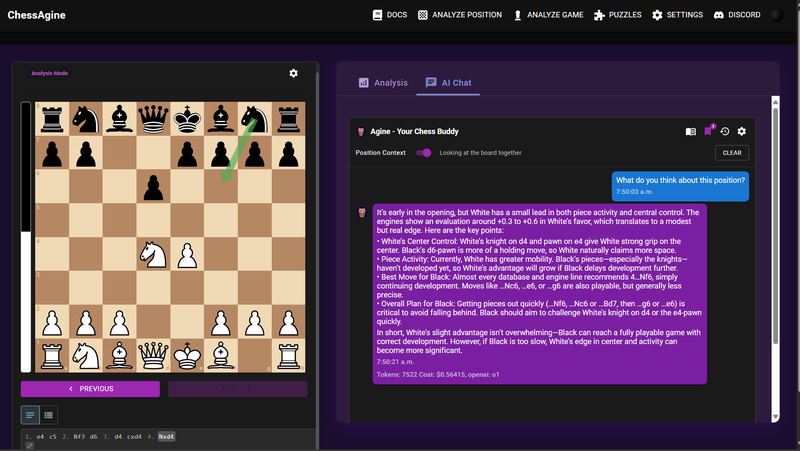Click the white knight on d4
This screenshot has width=800, height=451.
click(x=152, y=253)
